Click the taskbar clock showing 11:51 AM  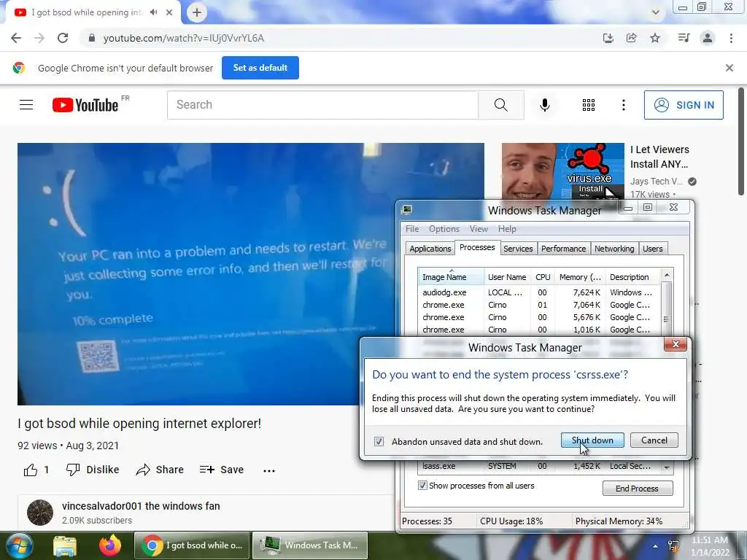click(x=709, y=545)
